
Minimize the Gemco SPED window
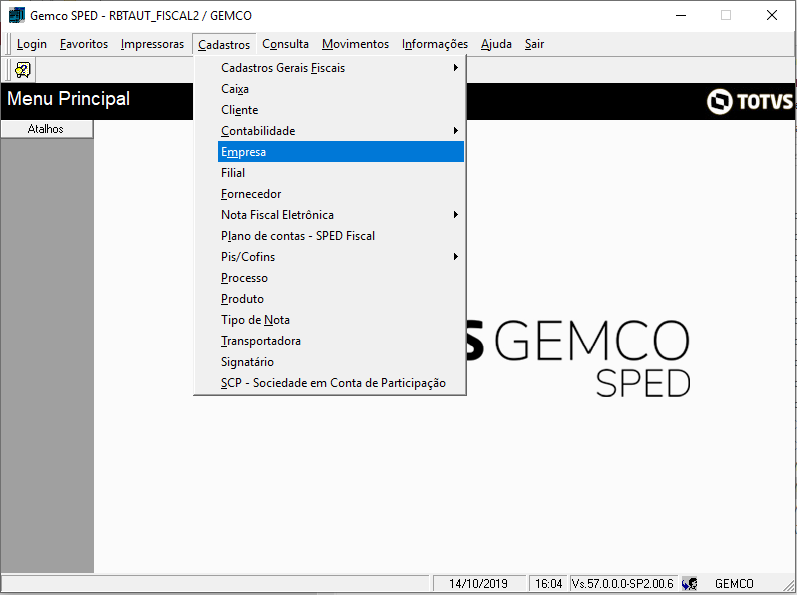[681, 15]
